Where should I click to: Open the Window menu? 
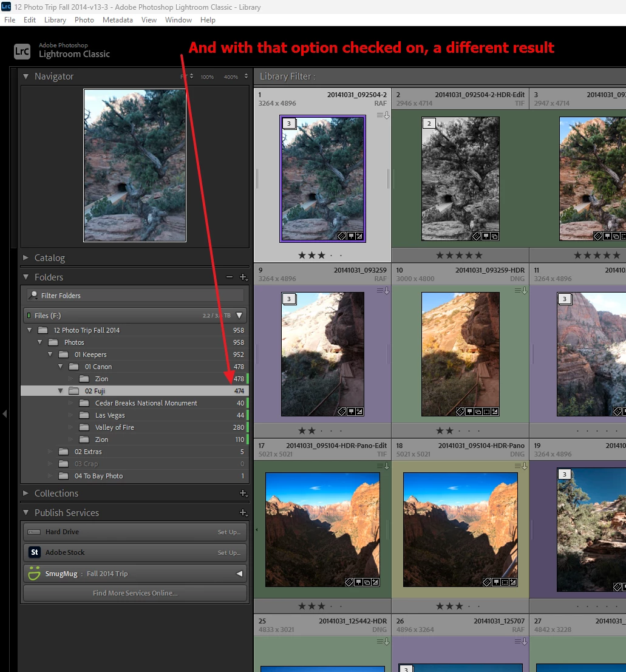coord(179,19)
